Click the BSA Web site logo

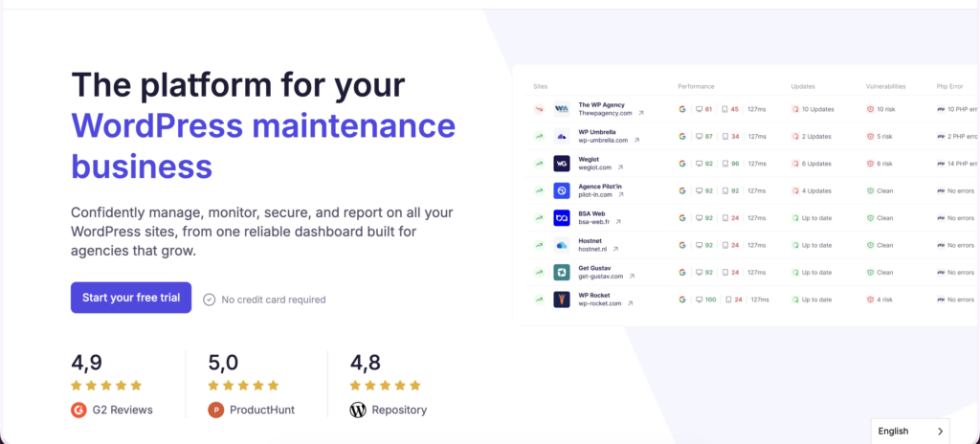pyautogui.click(x=562, y=218)
